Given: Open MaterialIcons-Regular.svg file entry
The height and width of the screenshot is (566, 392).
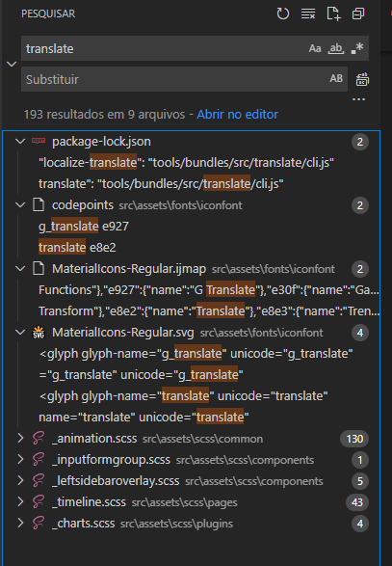Looking at the screenshot, I should 123,333.
